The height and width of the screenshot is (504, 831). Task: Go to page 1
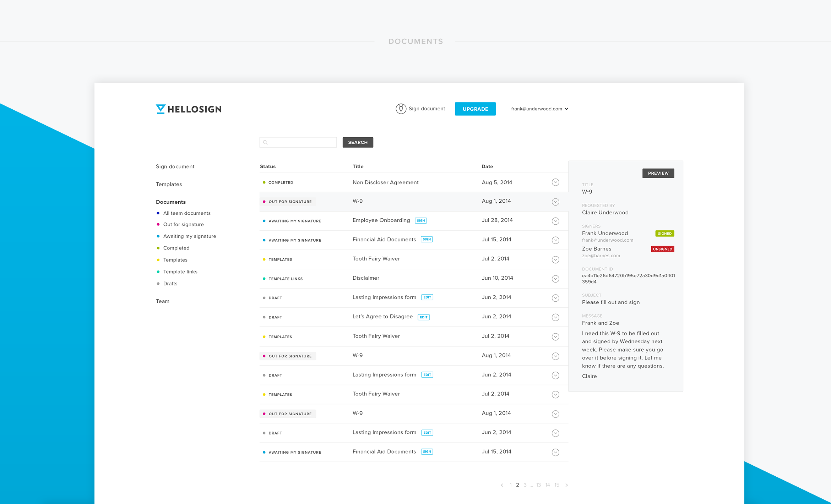pos(511,485)
